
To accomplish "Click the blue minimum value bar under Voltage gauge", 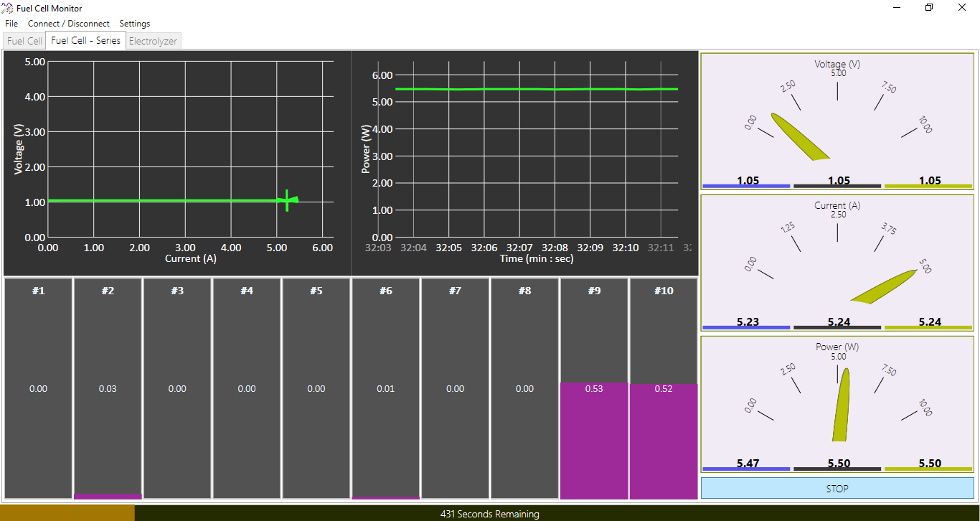I will point(746,185).
